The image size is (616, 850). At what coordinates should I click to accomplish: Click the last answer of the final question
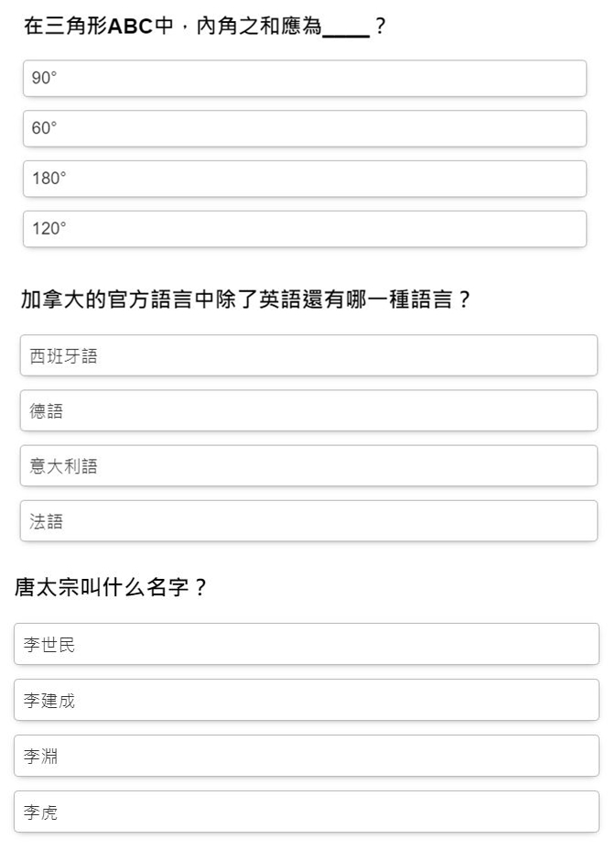click(x=309, y=811)
